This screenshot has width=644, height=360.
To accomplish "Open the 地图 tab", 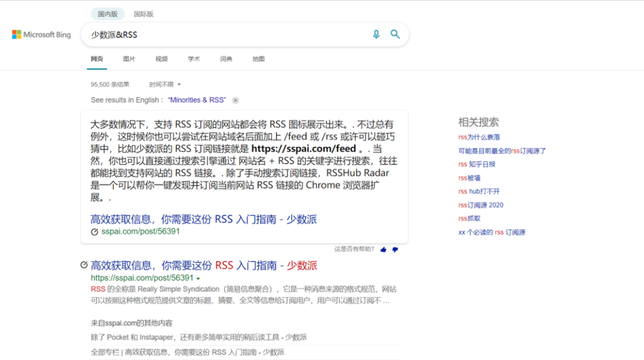I will pyautogui.click(x=258, y=59).
